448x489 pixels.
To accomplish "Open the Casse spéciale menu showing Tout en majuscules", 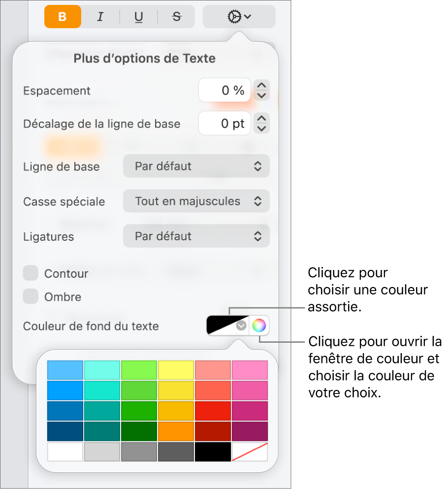I will [196, 201].
